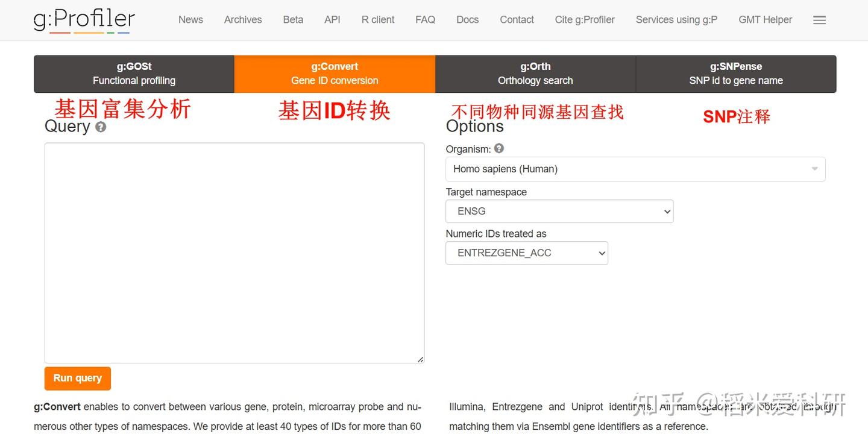
Task: Open the hamburger navigation menu
Action: [x=819, y=19]
